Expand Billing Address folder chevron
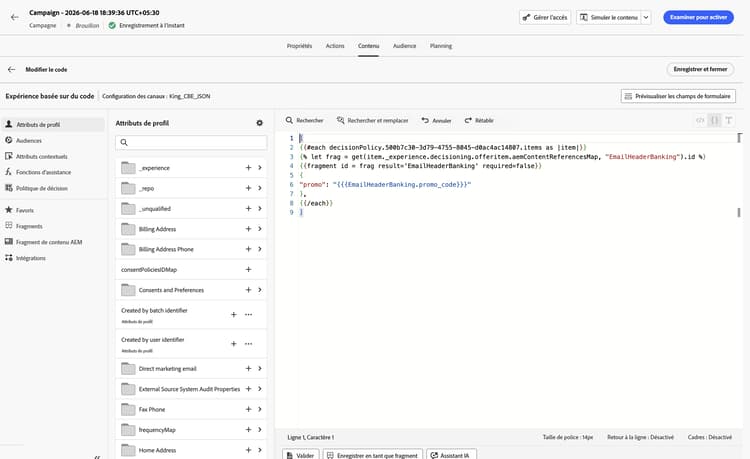The width and height of the screenshot is (750, 459). (260, 229)
